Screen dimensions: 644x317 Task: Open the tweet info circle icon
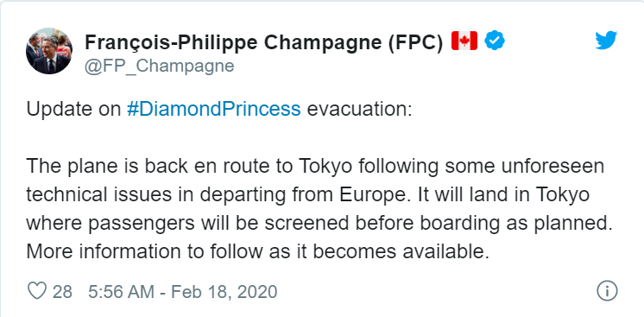tap(607, 291)
